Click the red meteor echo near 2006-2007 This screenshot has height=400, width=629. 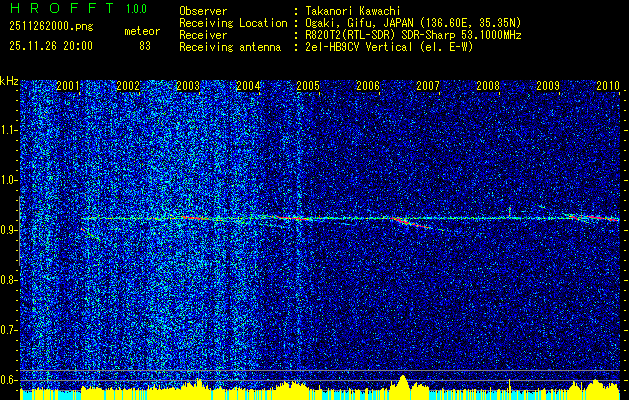pos(411,223)
